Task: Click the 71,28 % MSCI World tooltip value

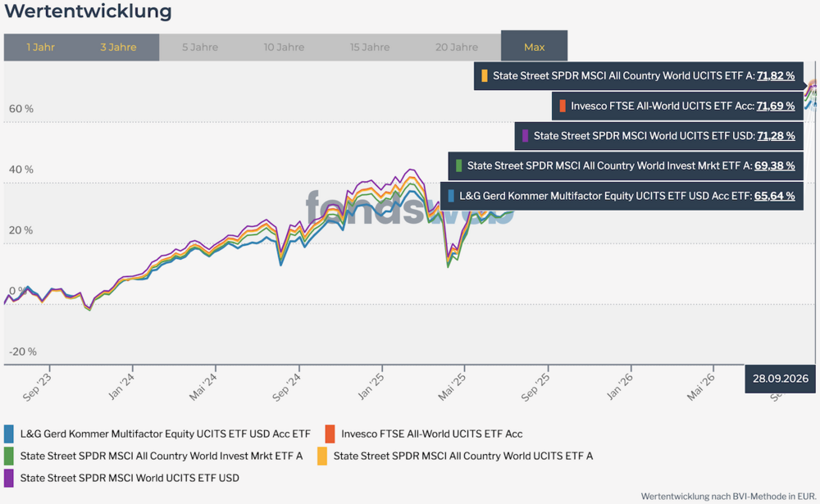Action: click(x=776, y=136)
